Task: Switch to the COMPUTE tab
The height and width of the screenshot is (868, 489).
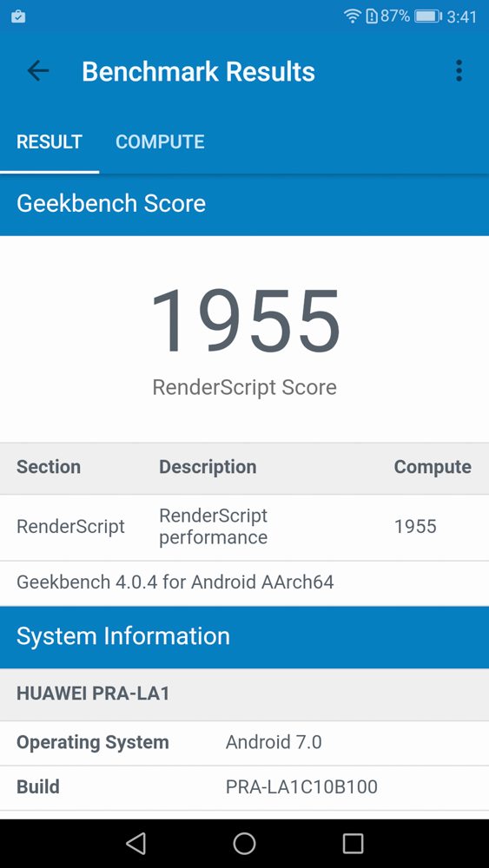Action: pos(160,141)
